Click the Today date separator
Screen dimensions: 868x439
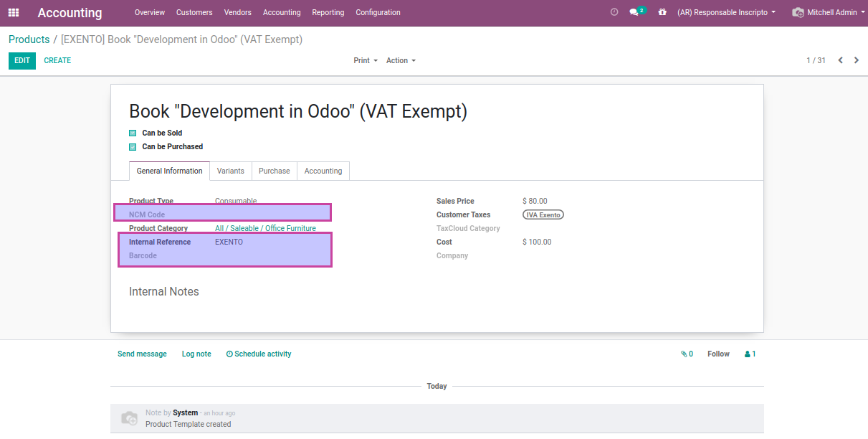437,386
